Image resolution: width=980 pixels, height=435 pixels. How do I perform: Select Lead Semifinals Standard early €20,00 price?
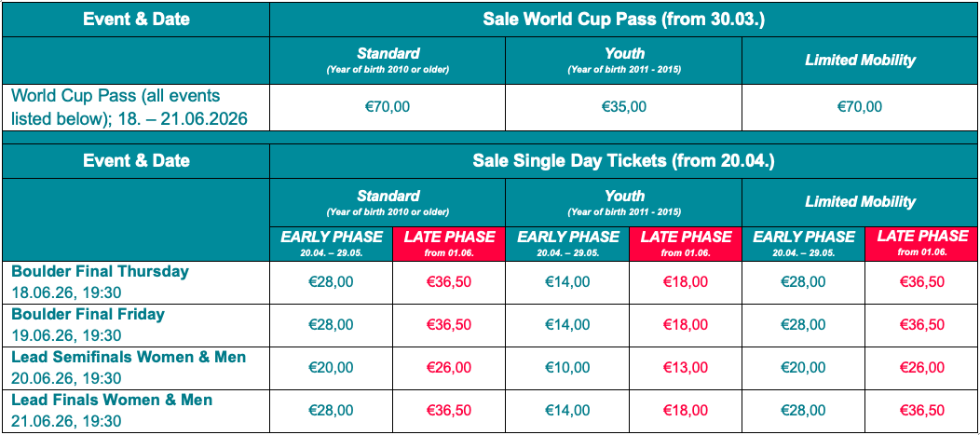(331, 368)
